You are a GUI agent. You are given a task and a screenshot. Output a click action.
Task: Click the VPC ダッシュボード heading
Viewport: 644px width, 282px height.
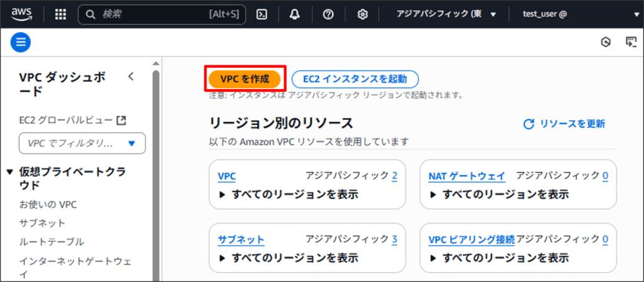[x=62, y=84]
